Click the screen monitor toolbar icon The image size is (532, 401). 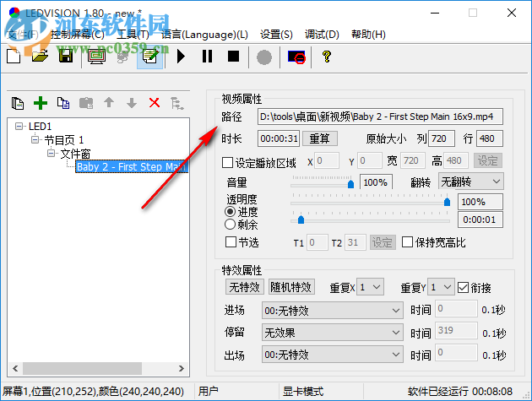coord(97,57)
